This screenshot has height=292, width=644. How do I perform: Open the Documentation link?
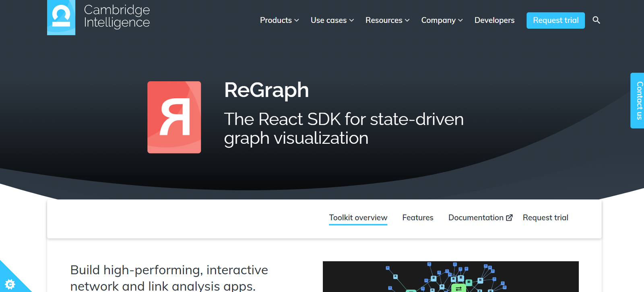[x=475, y=218]
